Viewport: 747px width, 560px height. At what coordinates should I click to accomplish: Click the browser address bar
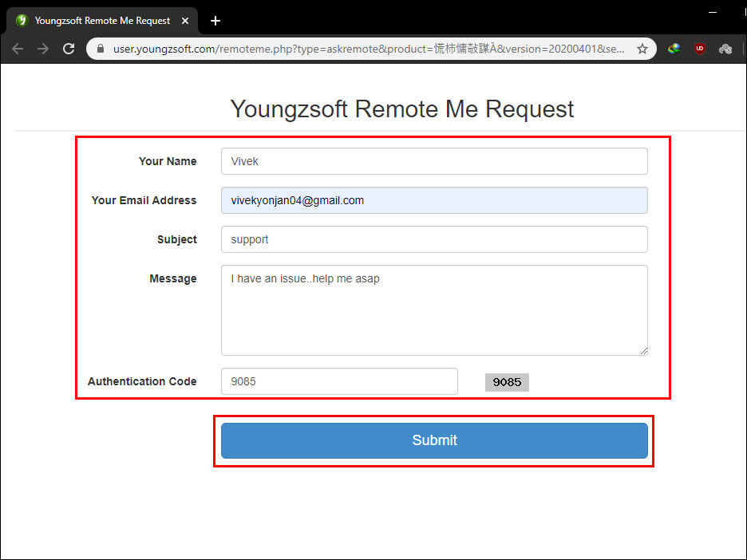tap(359, 48)
